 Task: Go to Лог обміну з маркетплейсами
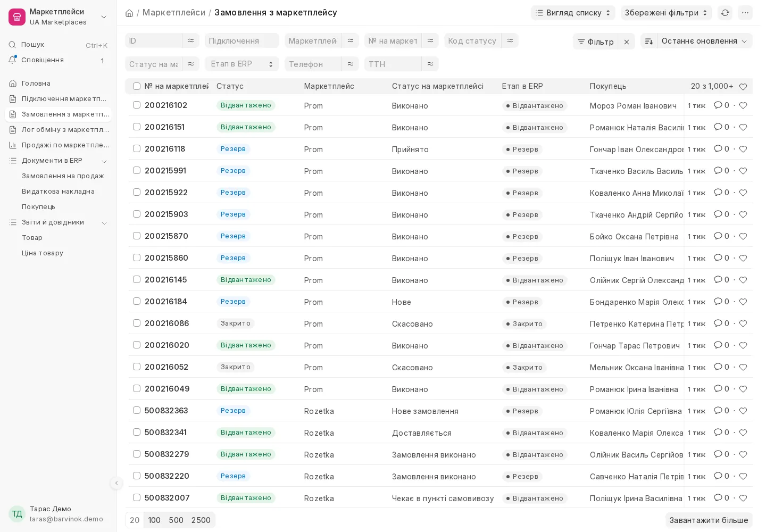point(58,129)
